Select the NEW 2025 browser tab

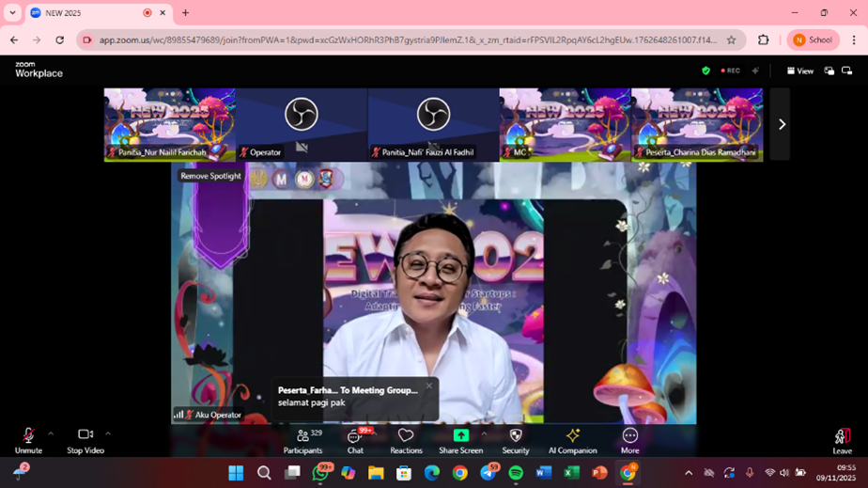89,13
